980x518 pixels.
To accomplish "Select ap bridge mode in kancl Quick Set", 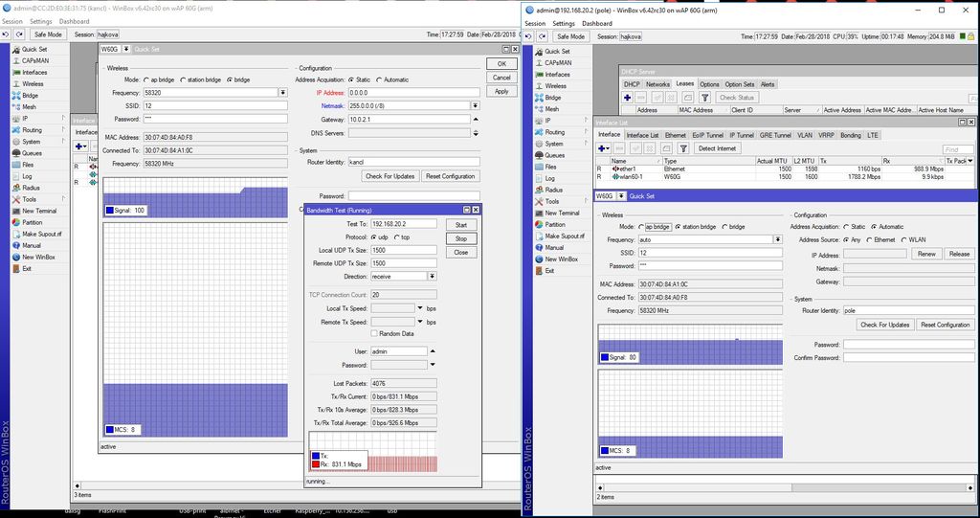I will pyautogui.click(x=146, y=80).
